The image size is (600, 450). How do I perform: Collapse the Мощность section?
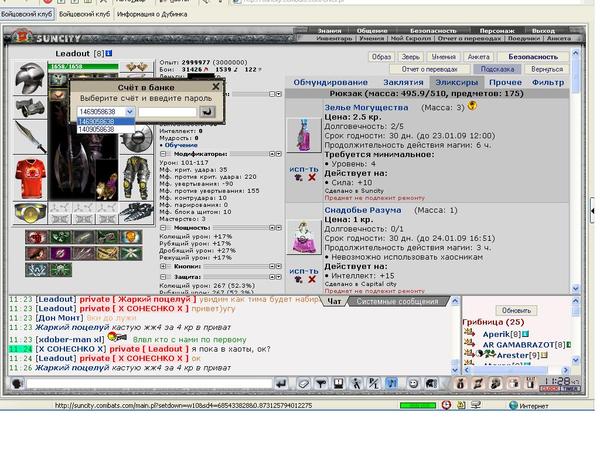click(163, 228)
